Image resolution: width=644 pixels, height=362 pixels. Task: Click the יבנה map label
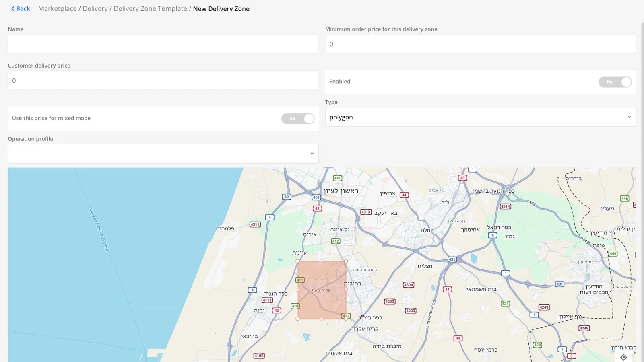pyautogui.click(x=259, y=311)
